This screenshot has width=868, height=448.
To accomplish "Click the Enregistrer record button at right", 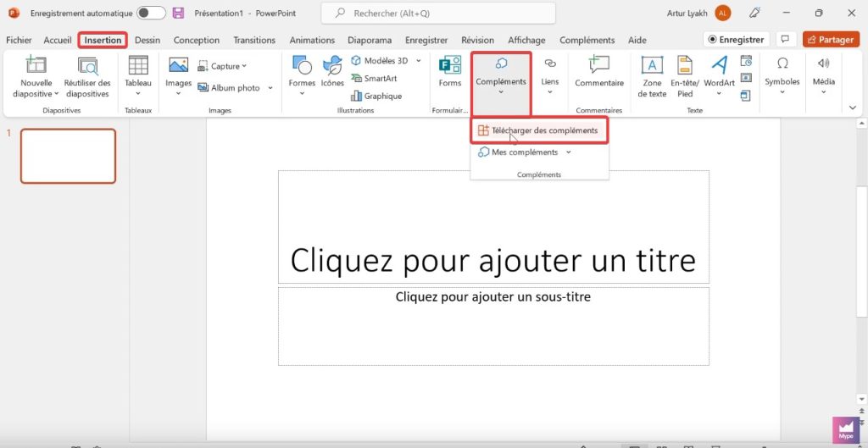I will coord(737,40).
